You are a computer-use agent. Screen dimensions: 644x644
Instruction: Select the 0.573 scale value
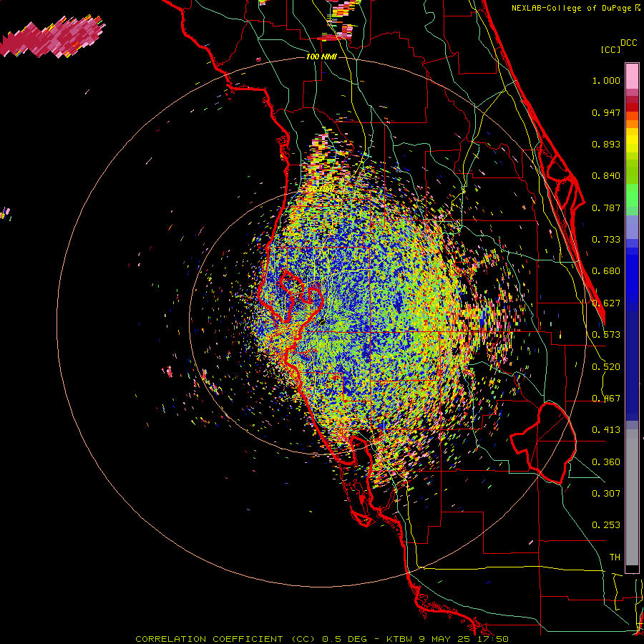tap(606, 335)
